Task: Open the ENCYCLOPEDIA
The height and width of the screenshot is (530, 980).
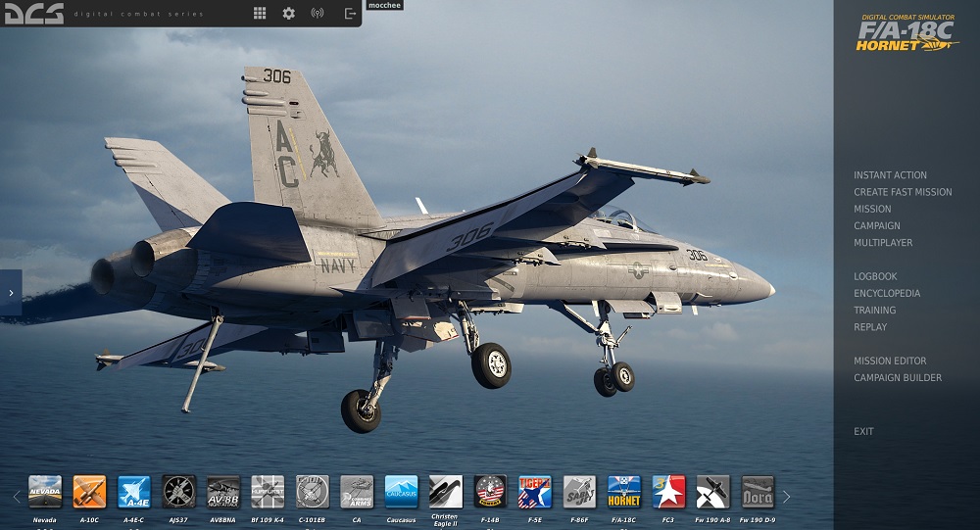Action: (x=887, y=293)
